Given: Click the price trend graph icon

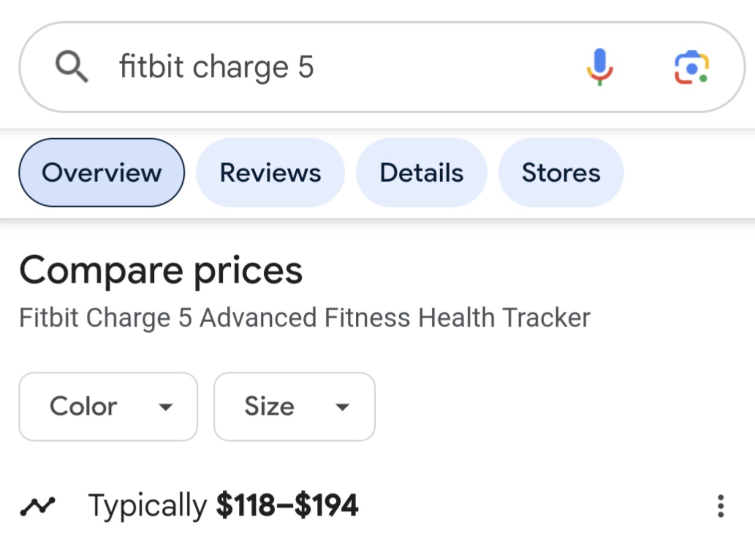Looking at the screenshot, I should tap(38, 506).
